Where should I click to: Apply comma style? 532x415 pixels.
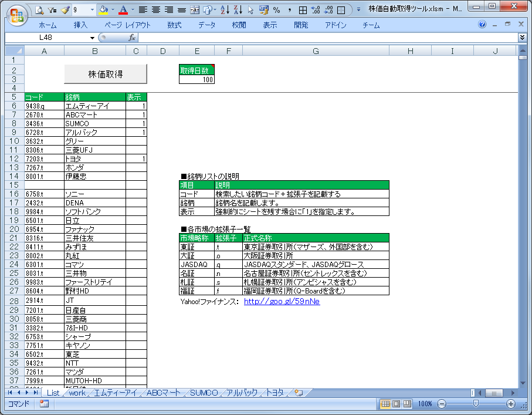[x=290, y=10]
